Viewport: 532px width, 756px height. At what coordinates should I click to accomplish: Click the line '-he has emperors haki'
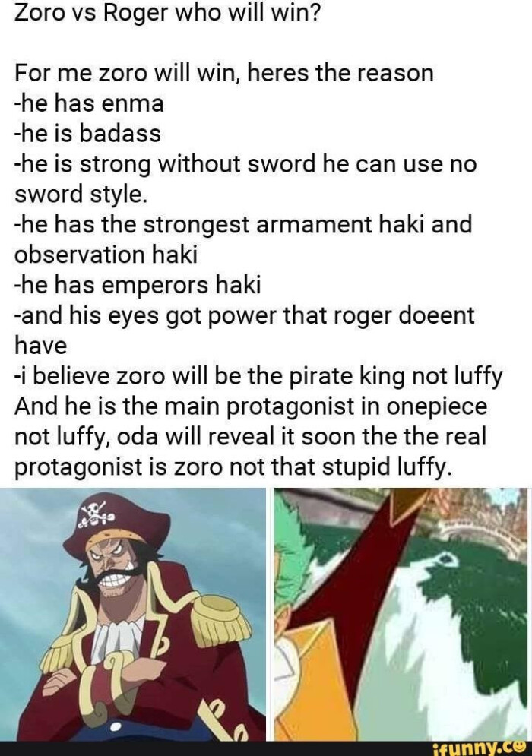(138, 284)
